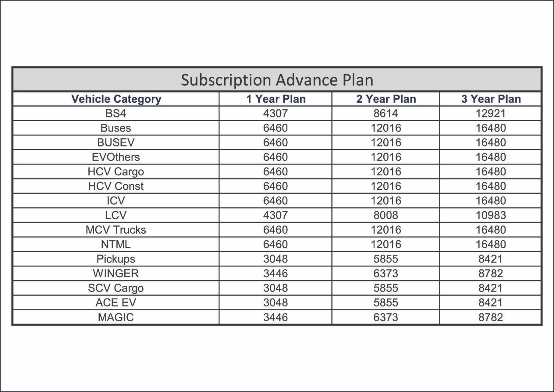Select the HCV Const category cell

coord(116,186)
